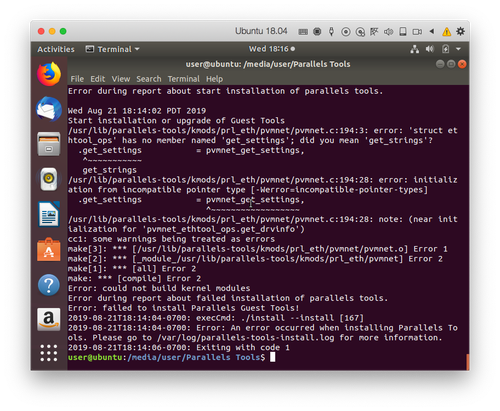Click the 'make[1]: *** [all] Error 2' line
This screenshot has width=500, height=411.
[x=132, y=269]
